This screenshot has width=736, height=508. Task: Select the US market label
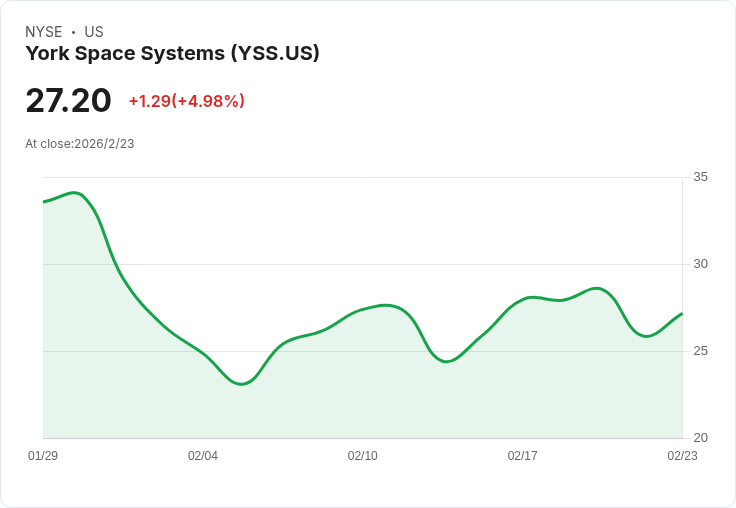pyautogui.click(x=94, y=32)
